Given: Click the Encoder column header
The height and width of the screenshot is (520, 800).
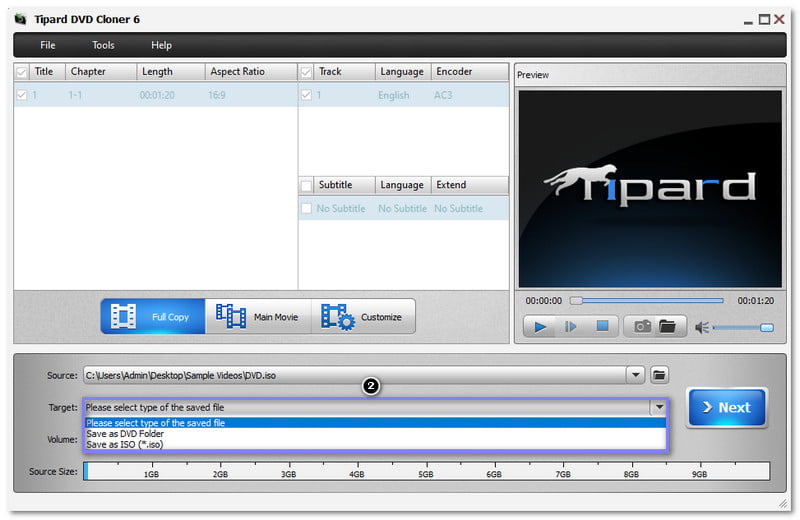Looking at the screenshot, I should (469, 72).
